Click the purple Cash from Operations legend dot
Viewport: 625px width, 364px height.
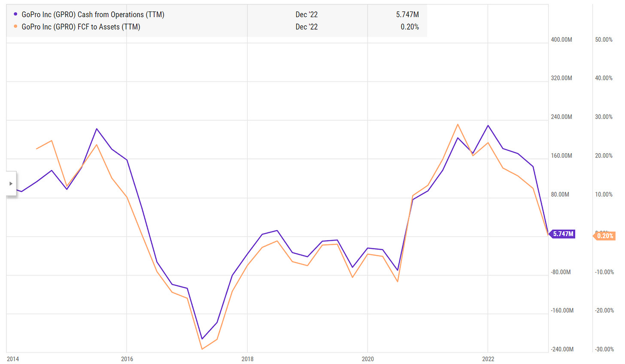(x=15, y=15)
